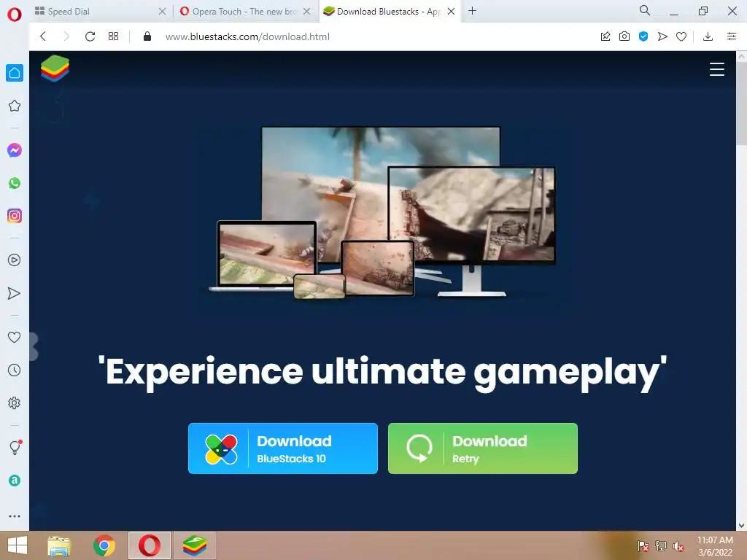Open the sidebar Home button
Image resolution: width=747 pixels, height=560 pixels.
[15, 73]
